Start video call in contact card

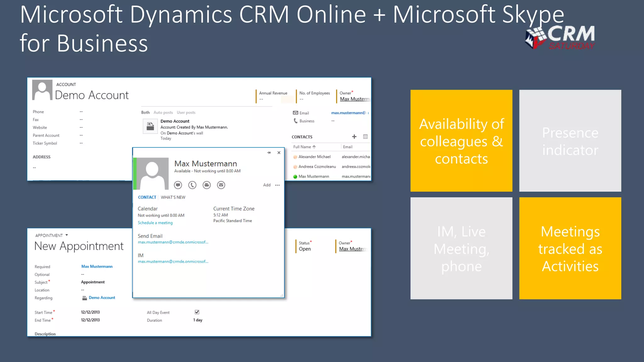pos(207,185)
